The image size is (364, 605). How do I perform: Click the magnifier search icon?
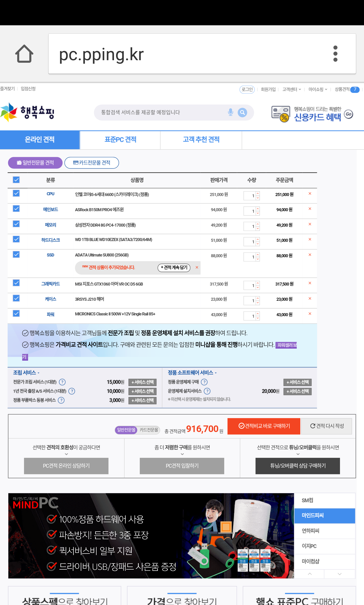[242, 112]
